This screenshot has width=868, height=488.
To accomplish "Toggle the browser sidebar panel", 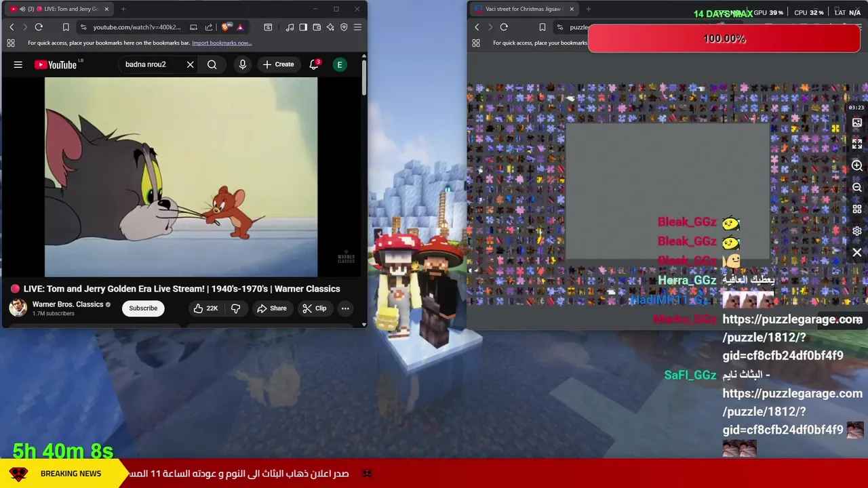I will point(303,27).
